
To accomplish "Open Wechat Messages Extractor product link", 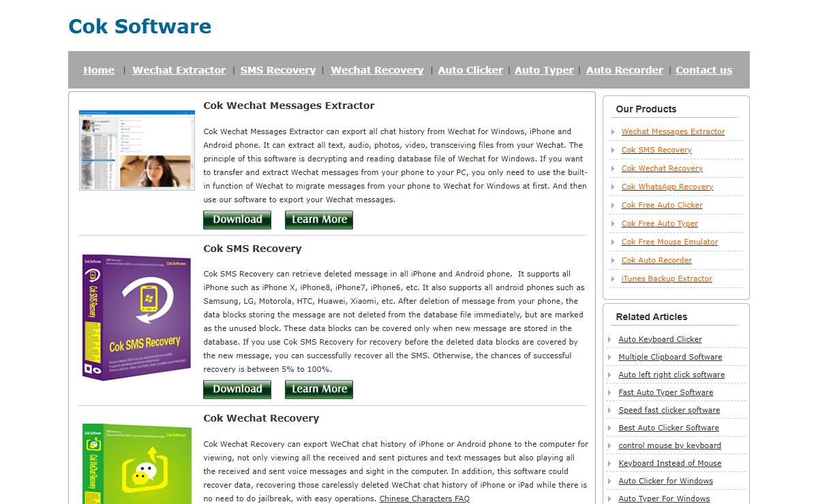I will pos(673,131).
